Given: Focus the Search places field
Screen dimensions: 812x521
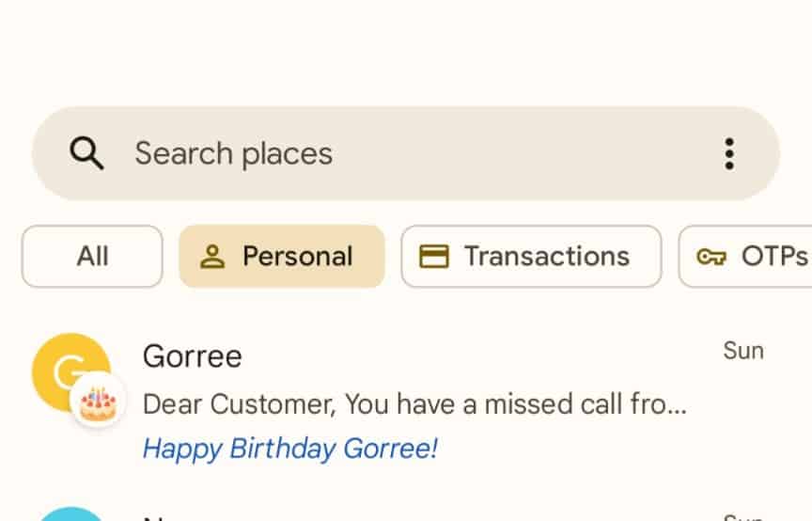Looking at the screenshot, I should pyautogui.click(x=233, y=153).
